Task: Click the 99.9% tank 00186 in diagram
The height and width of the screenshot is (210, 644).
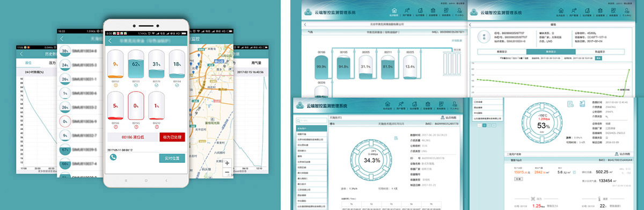Action: (x=321, y=66)
